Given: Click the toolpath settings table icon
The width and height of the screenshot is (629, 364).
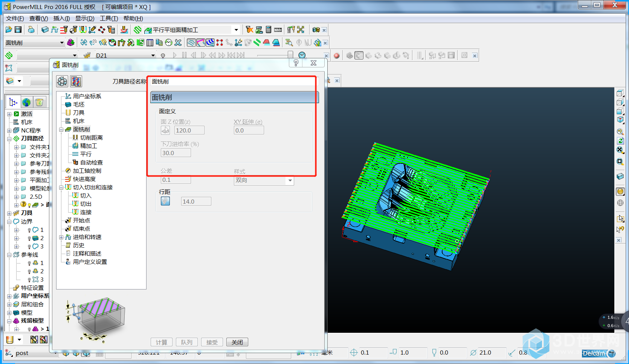Looking at the screenshot, I should 150,43.
